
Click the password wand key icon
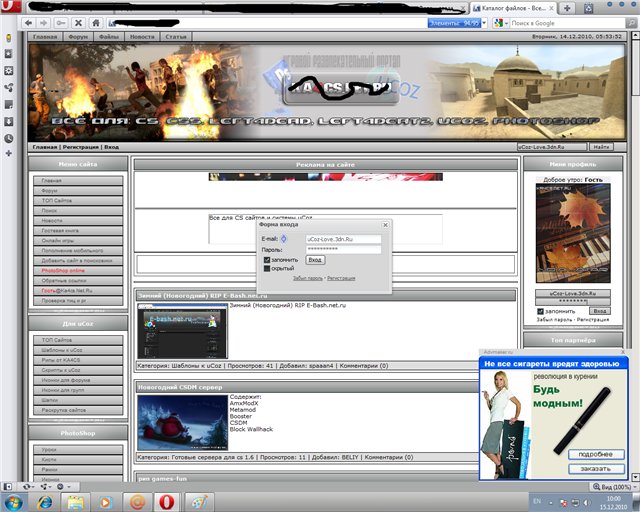pos(61,23)
